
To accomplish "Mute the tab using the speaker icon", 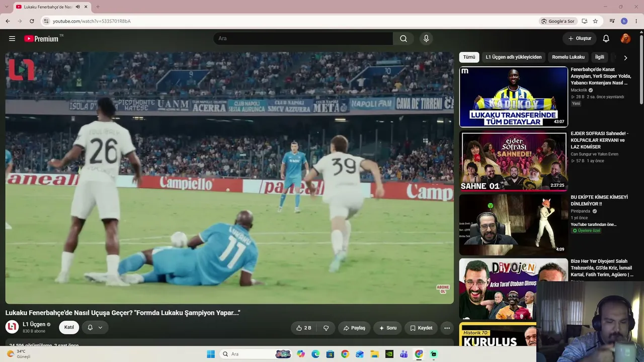I will point(78,7).
